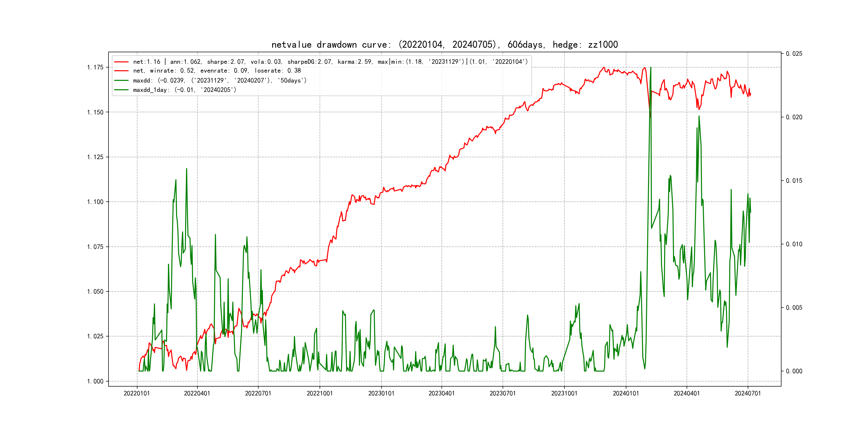
Task: Click the 1.175 left axis tick label
Action: tap(95, 68)
